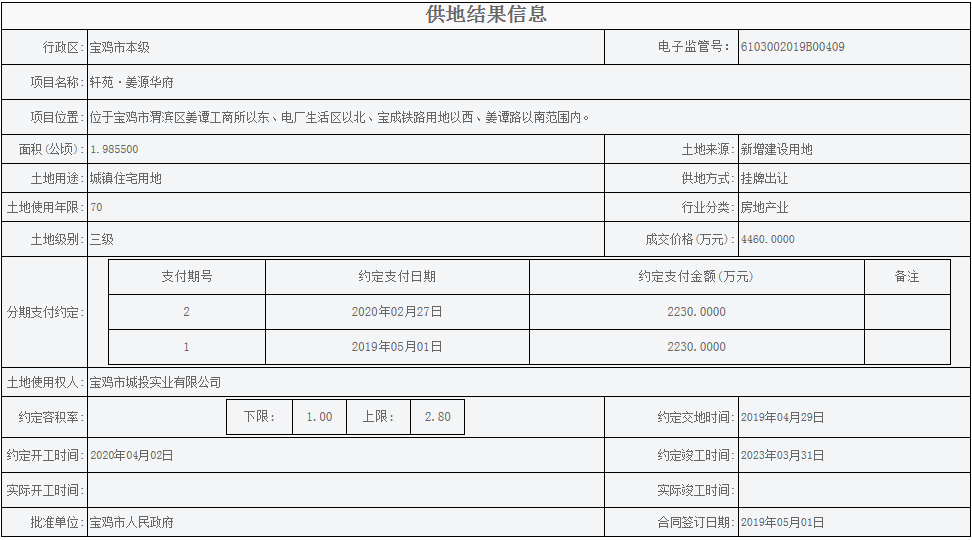This screenshot has height=540, width=972.
Task: Select payment date 2020年02月27日
Action: point(397,312)
